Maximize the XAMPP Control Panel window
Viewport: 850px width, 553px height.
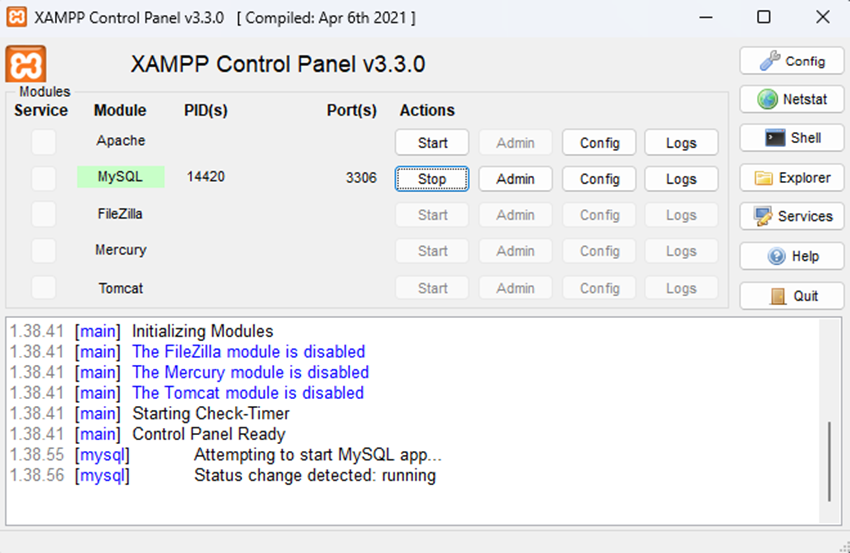(763, 17)
